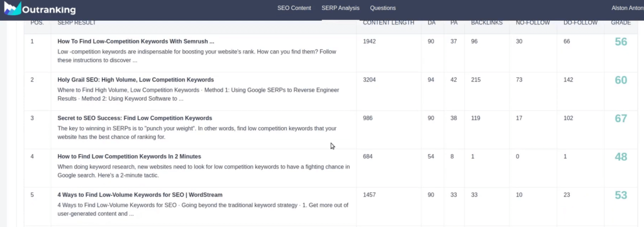Click backlinks value 96
644x227 pixels.
click(474, 42)
